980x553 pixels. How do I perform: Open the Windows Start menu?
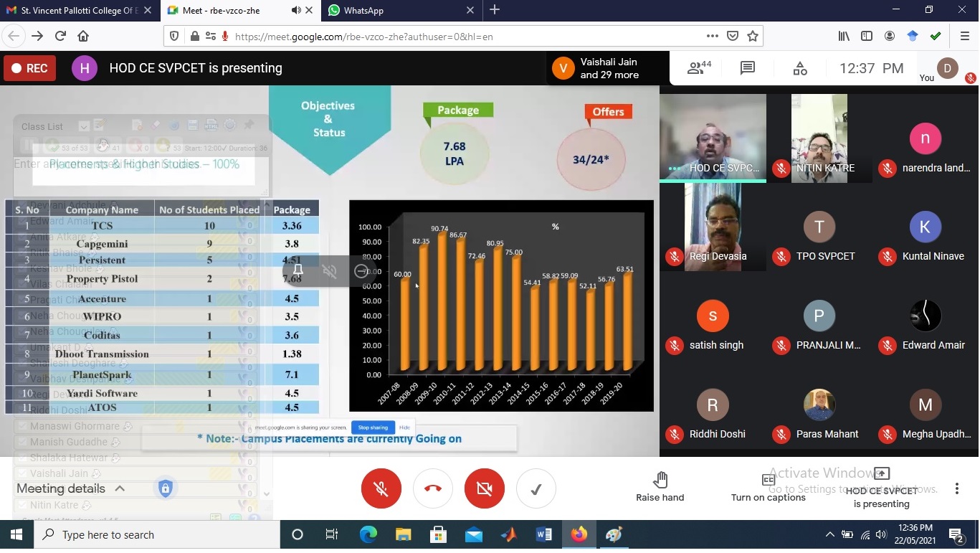coord(16,535)
